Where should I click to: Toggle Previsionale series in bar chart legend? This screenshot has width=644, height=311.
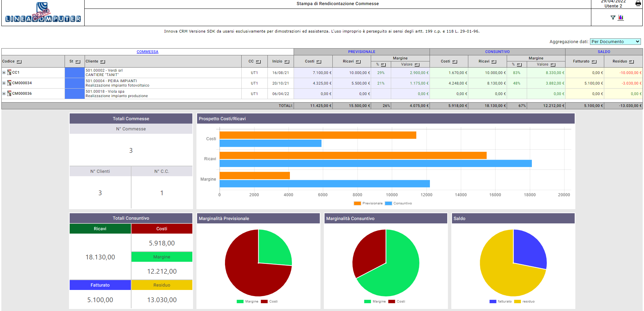(x=368, y=203)
